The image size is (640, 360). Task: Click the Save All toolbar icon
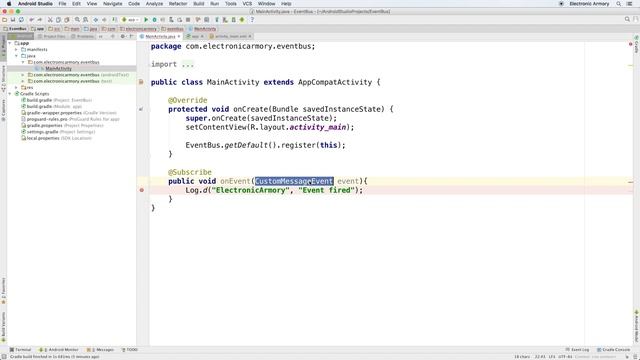tap(13, 20)
